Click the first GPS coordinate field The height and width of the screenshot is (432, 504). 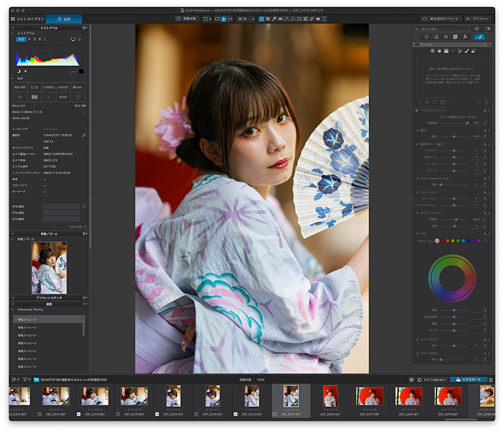(x=61, y=207)
